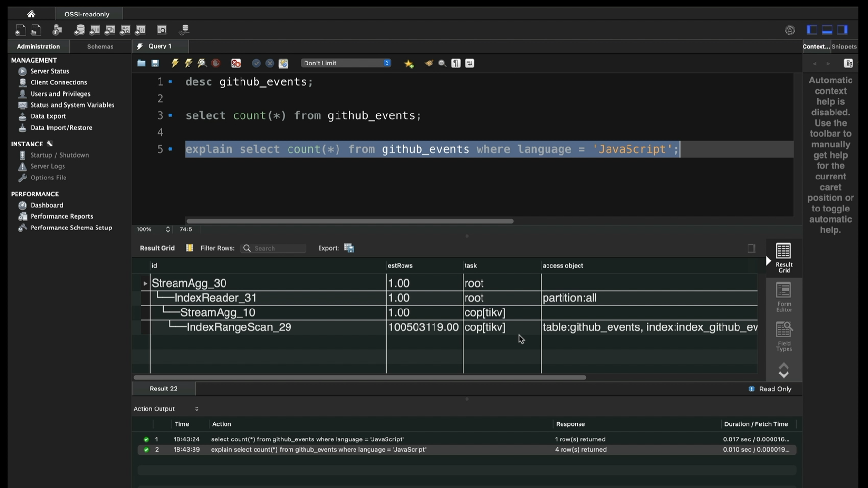Open SQL script file toolbar icon

click(36, 30)
